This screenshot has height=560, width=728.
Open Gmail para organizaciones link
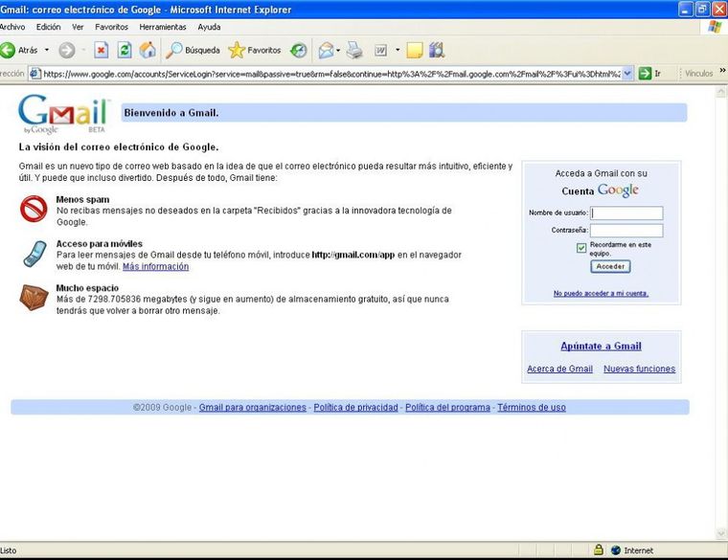253,408
